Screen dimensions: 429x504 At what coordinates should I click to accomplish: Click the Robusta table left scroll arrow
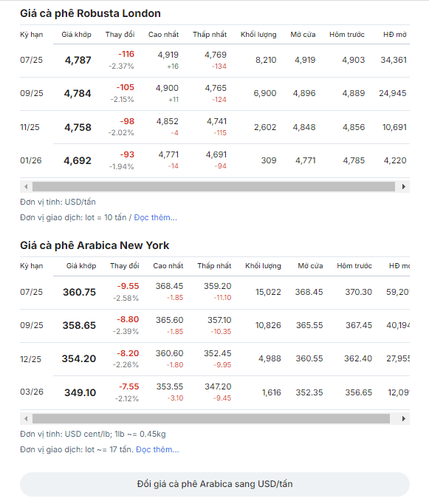26,187
